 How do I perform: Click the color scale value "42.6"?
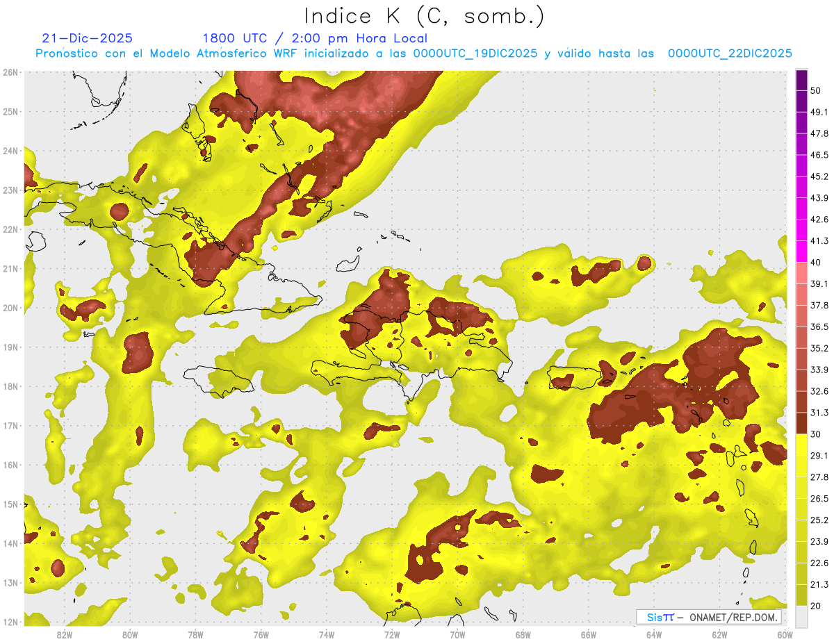[x=819, y=220]
